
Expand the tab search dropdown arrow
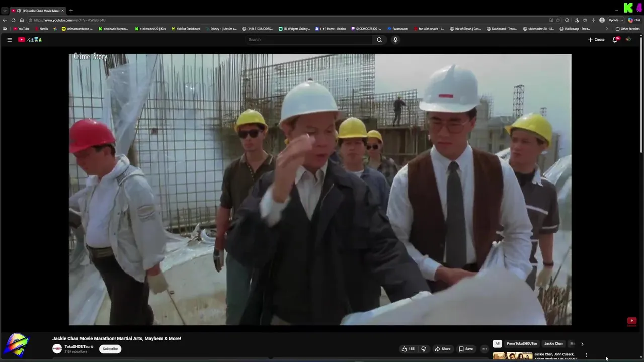coord(5,11)
